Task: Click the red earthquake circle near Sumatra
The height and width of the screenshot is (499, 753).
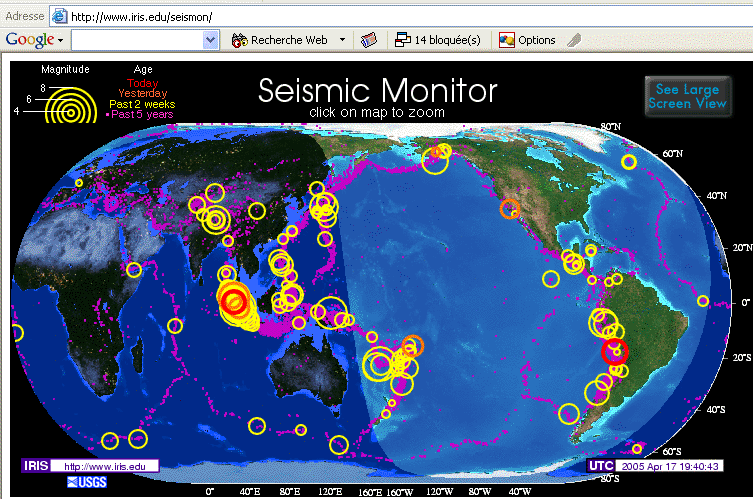Action: [x=234, y=300]
